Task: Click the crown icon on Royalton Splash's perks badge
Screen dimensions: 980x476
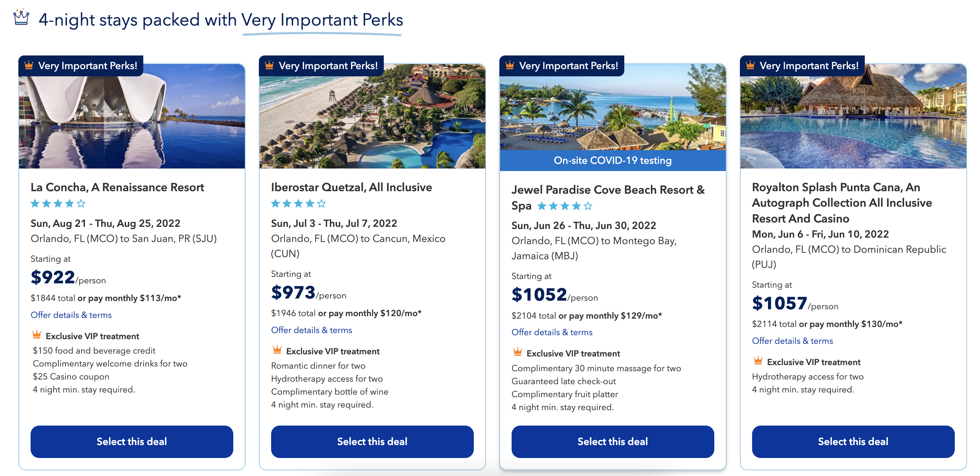Action: tap(750, 65)
